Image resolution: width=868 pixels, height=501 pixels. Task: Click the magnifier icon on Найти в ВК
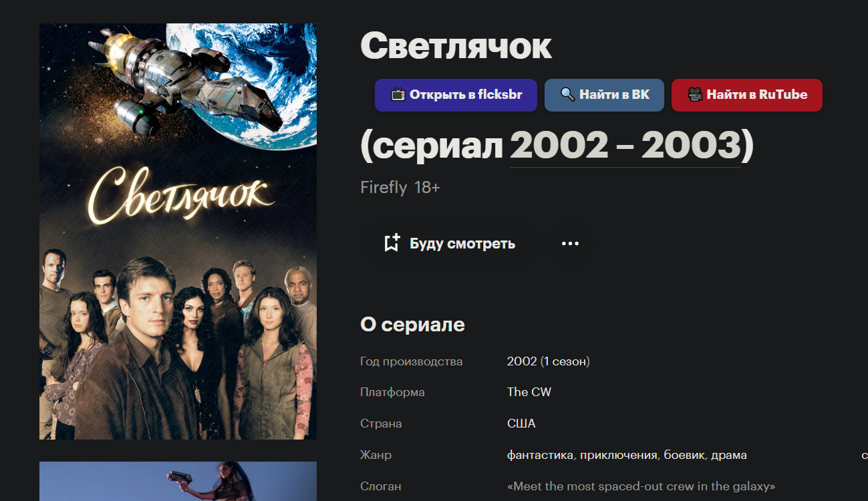coord(568,95)
